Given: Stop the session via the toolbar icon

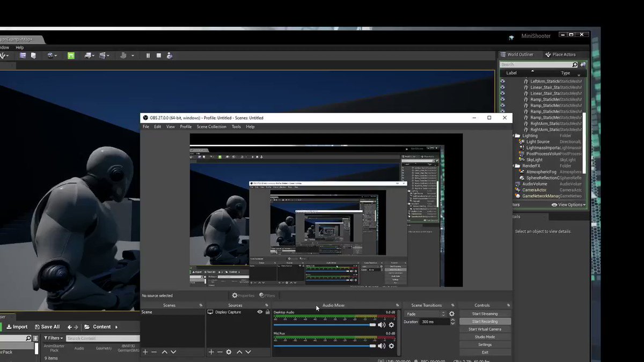Looking at the screenshot, I should coord(158,55).
